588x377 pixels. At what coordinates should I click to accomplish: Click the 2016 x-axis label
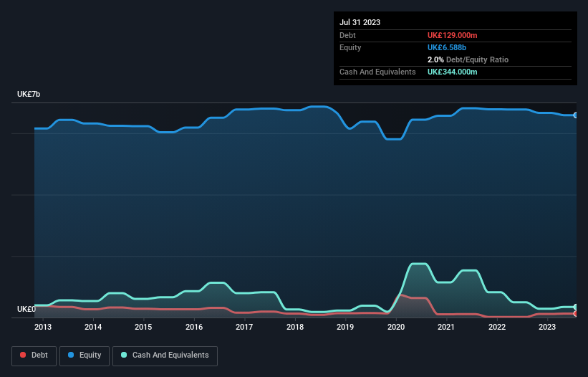194,327
